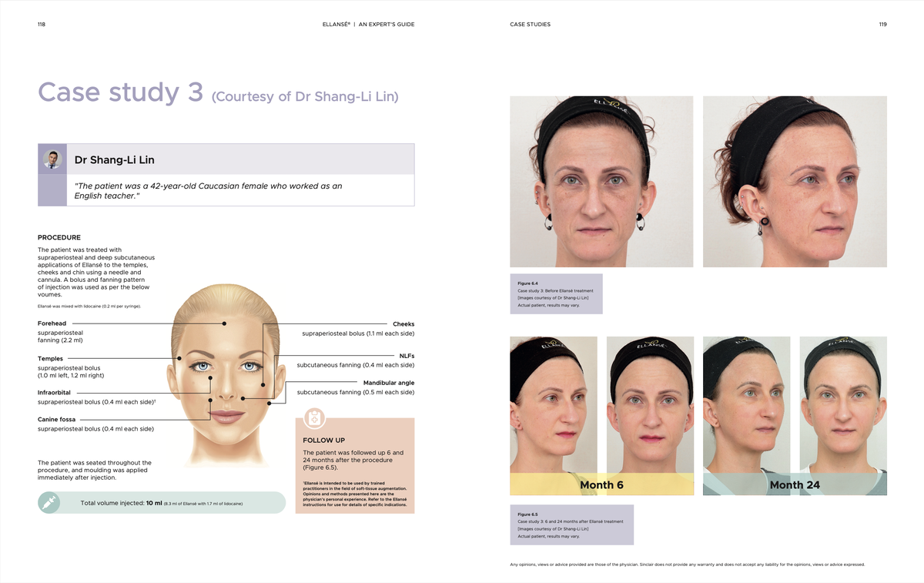Click 'supraperiosteal bolus (1.1 ml each side)' text
The height and width of the screenshot is (583, 924).
tap(358, 334)
